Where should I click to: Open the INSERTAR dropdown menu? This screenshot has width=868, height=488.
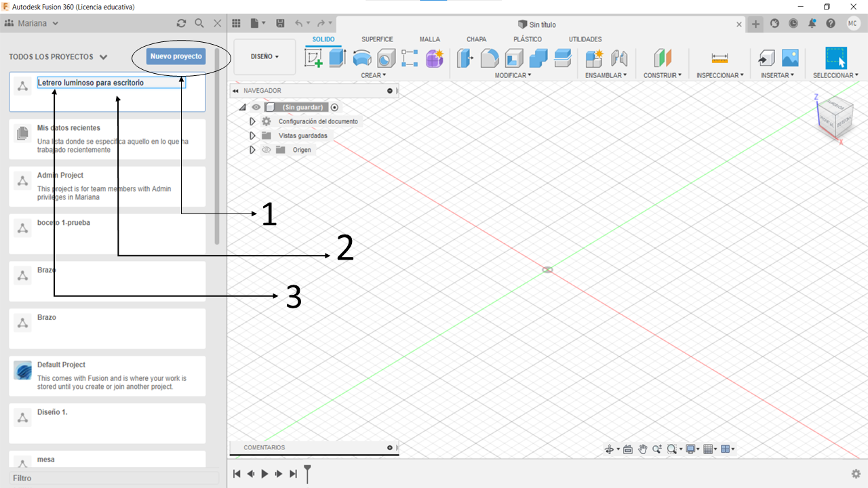tap(778, 75)
